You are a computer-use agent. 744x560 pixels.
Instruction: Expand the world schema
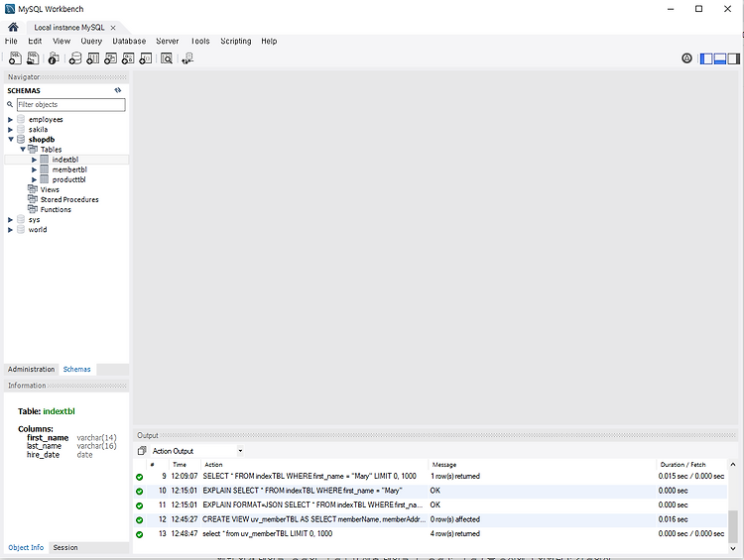coord(10,230)
